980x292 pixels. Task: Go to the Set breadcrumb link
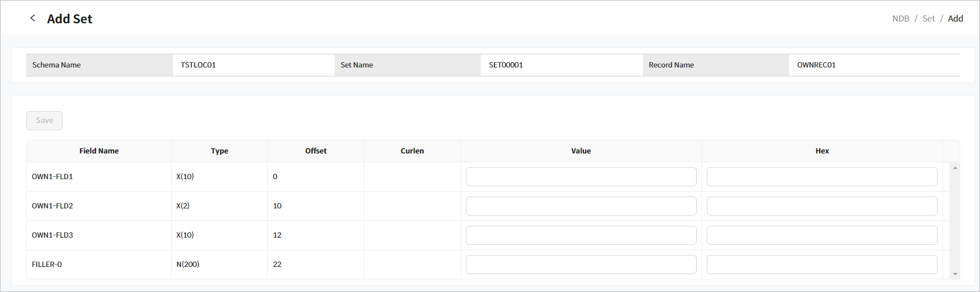(929, 19)
